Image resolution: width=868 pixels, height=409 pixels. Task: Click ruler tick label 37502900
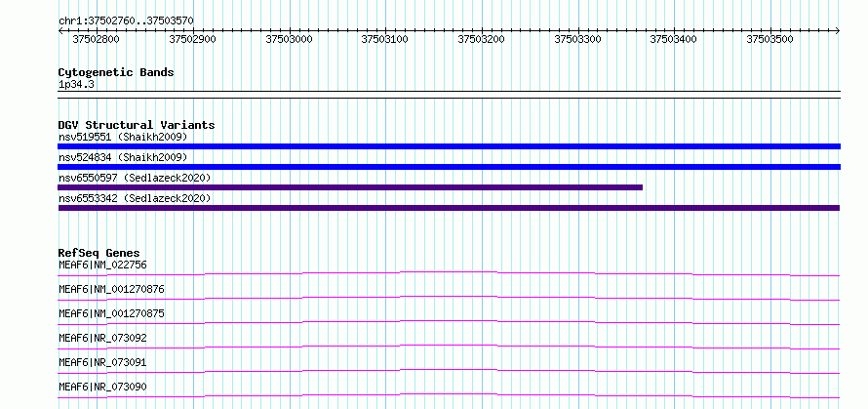[193, 39]
